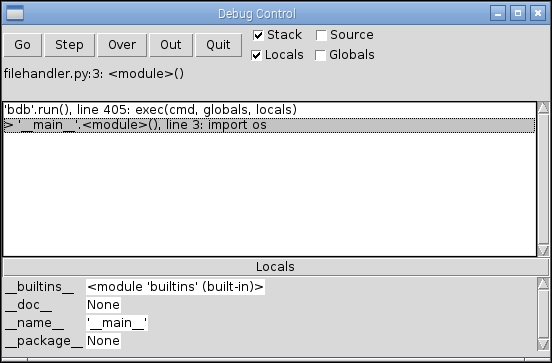Click the stack pane scroll up arrow
The image size is (552, 363).
(543, 107)
